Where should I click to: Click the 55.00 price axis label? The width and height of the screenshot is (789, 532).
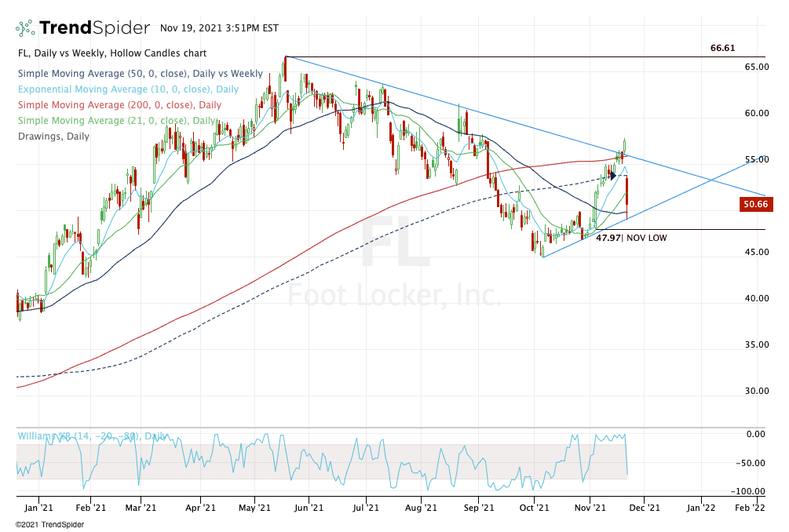757,159
